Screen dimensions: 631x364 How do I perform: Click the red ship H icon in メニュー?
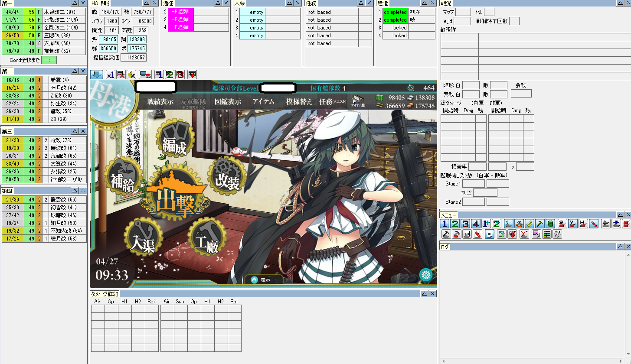point(583,224)
